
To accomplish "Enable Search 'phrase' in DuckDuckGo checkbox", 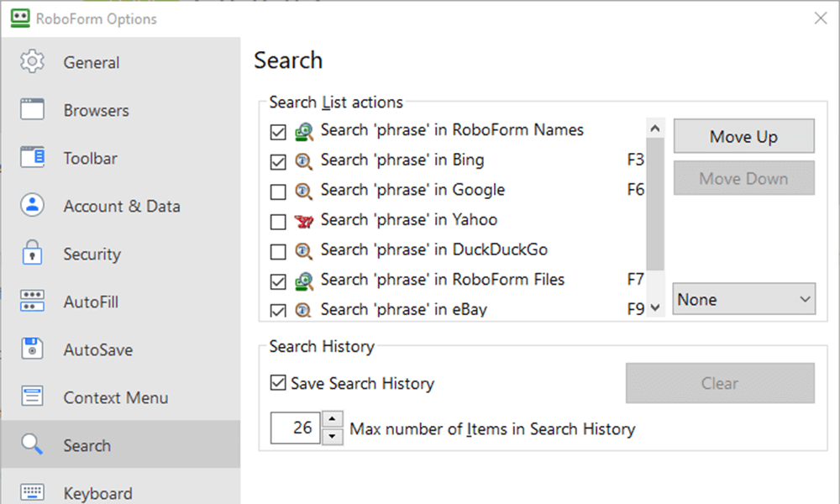I will tap(278, 252).
